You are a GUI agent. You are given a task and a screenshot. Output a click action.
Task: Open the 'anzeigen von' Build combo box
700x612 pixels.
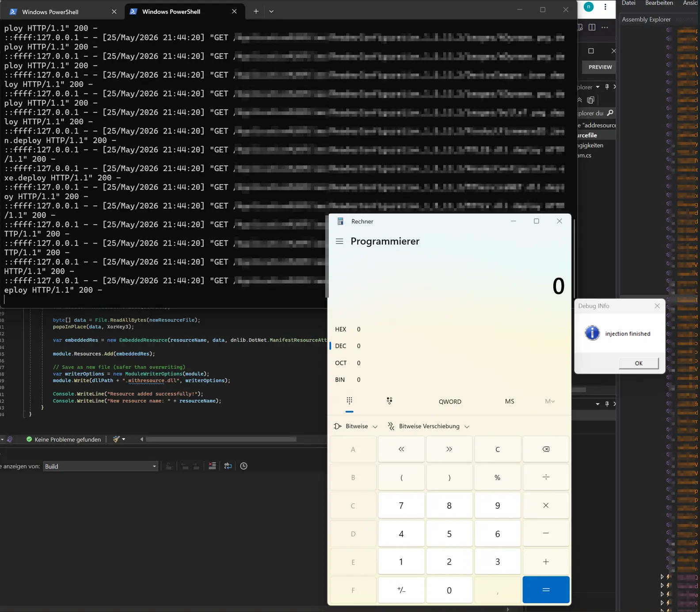(101, 466)
